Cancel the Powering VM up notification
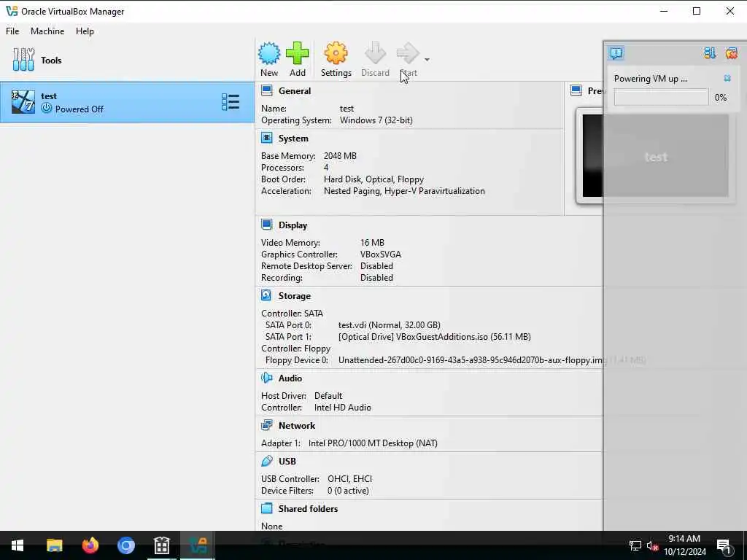747x560 pixels. (x=727, y=78)
